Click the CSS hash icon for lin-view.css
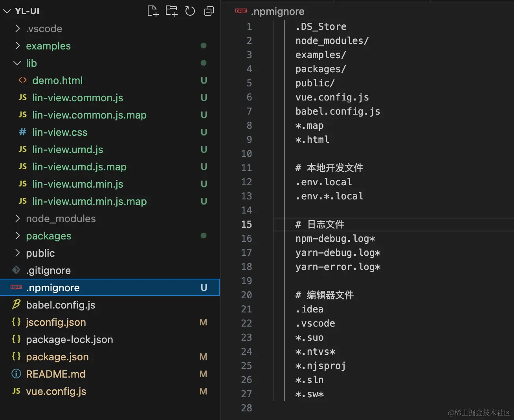This screenshot has width=514, height=420. [x=23, y=132]
